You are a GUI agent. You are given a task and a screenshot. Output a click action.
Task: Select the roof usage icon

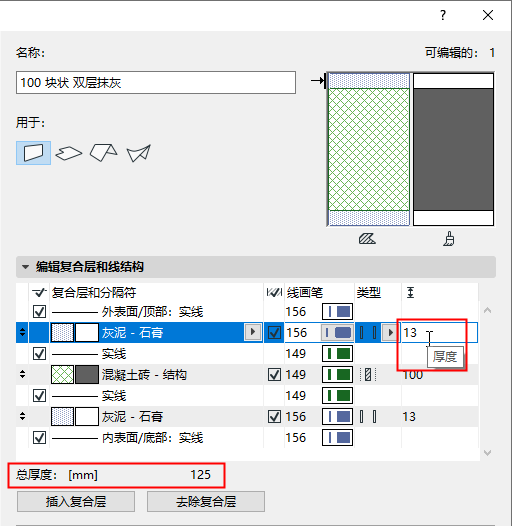pos(103,153)
